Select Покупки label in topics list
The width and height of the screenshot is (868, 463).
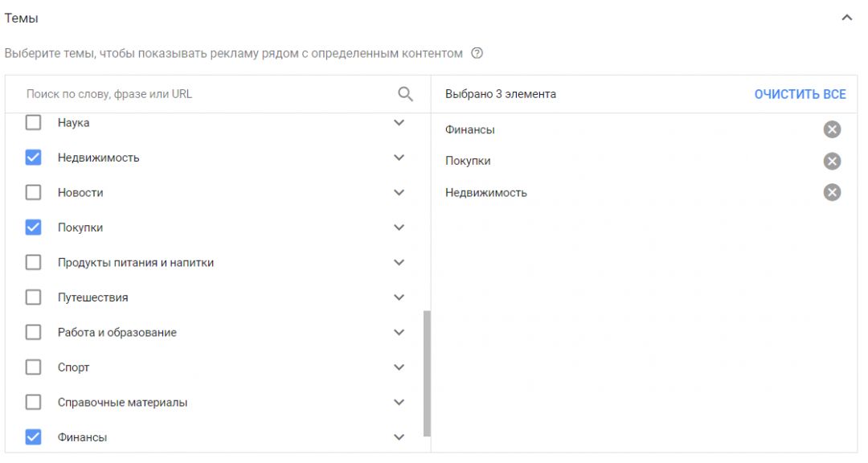click(x=80, y=227)
